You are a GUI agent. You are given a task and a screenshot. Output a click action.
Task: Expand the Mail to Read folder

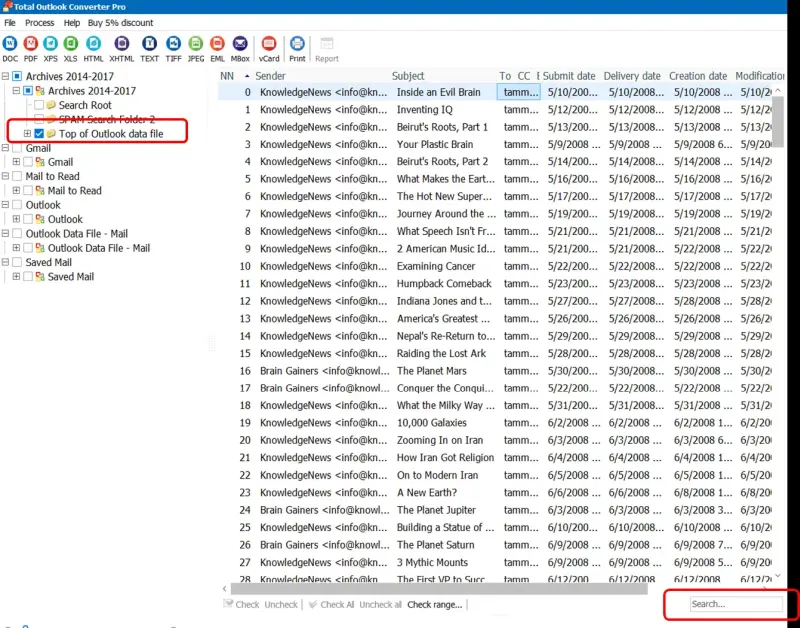point(18,190)
